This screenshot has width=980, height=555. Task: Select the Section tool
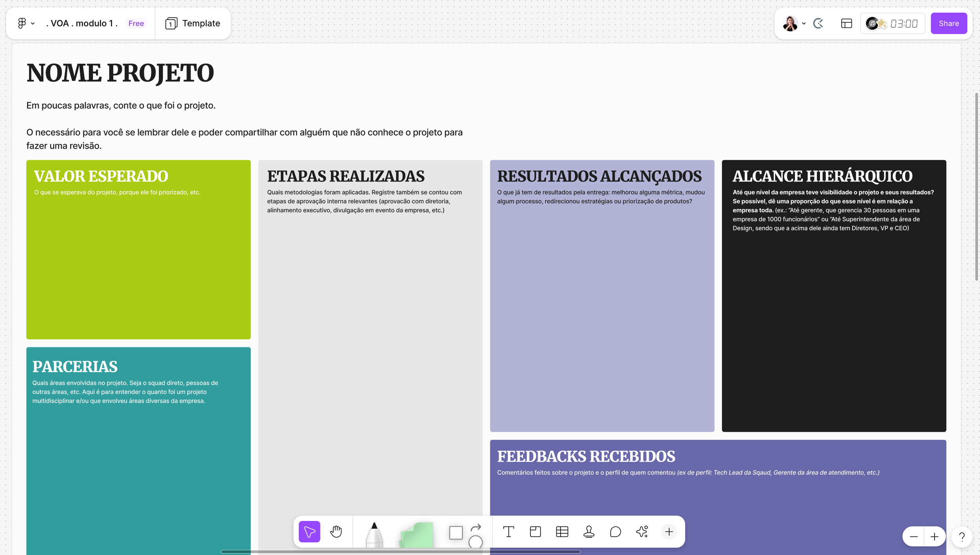pyautogui.click(x=535, y=531)
